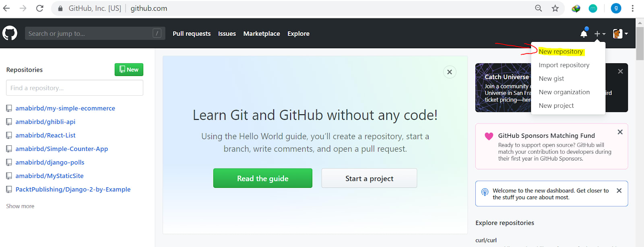Click the slash shortcut icon in search box
644x247 pixels.
[x=157, y=33]
